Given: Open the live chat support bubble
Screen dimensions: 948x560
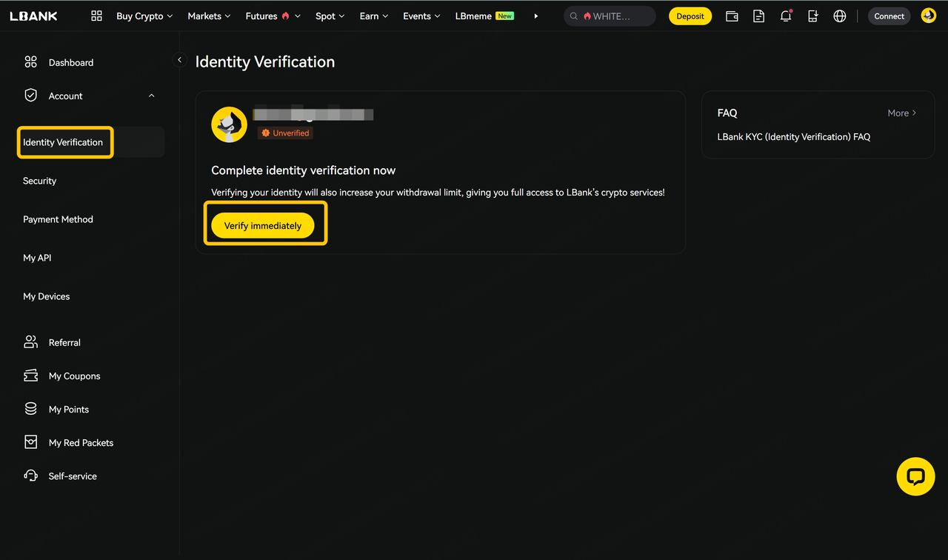Looking at the screenshot, I should [x=915, y=476].
